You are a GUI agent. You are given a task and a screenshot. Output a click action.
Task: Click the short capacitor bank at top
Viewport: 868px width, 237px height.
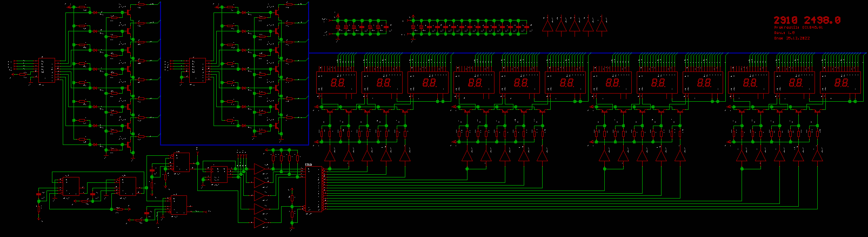tap(362, 26)
